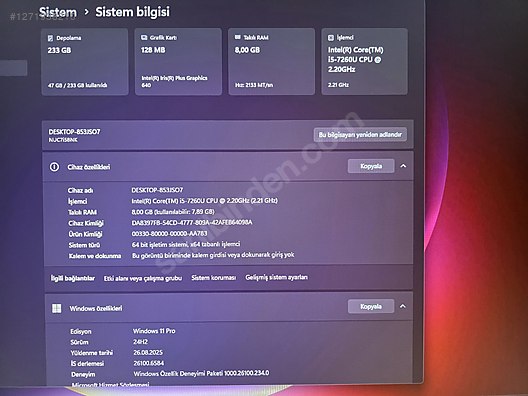The image size is (528, 396).
Task: Select the Takılı RAM 8,00 GB row value
Action: click(173, 212)
